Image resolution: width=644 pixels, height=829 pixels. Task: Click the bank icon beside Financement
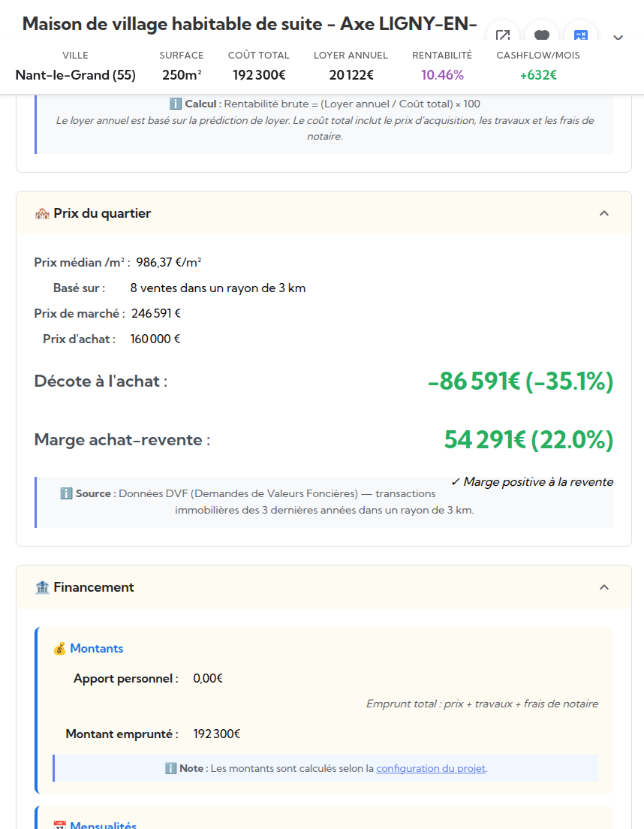[x=42, y=587]
